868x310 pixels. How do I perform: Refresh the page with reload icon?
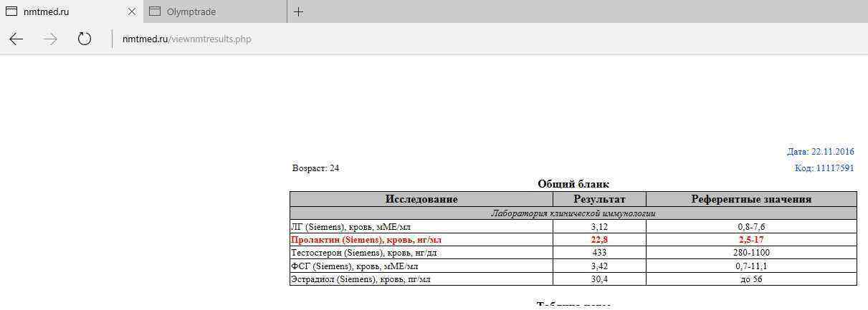point(85,39)
